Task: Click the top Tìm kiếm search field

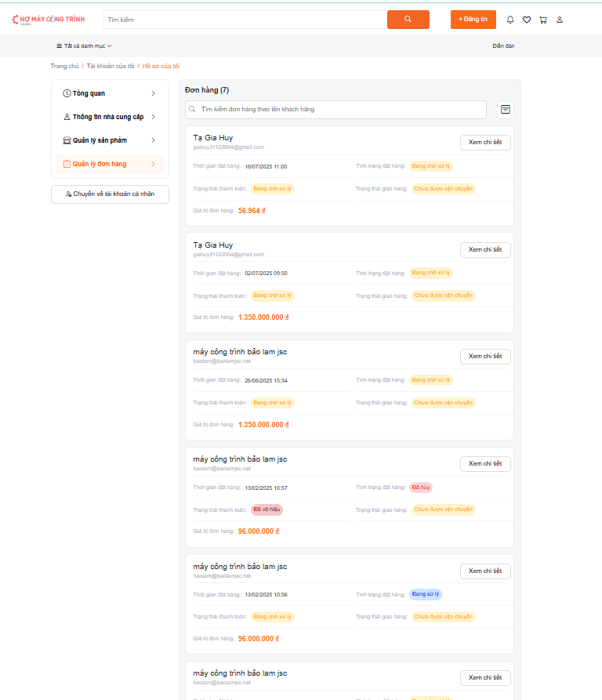Action: coord(245,20)
